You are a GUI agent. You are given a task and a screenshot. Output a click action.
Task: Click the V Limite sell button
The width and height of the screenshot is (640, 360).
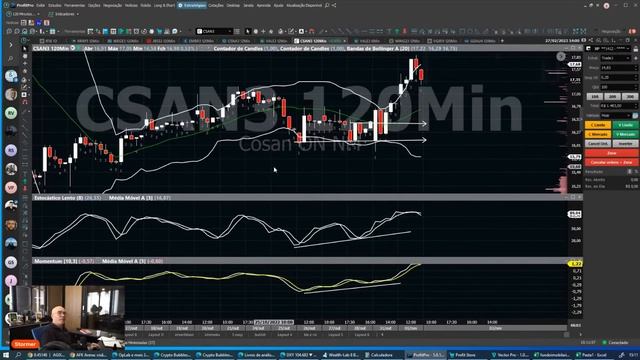point(625,125)
